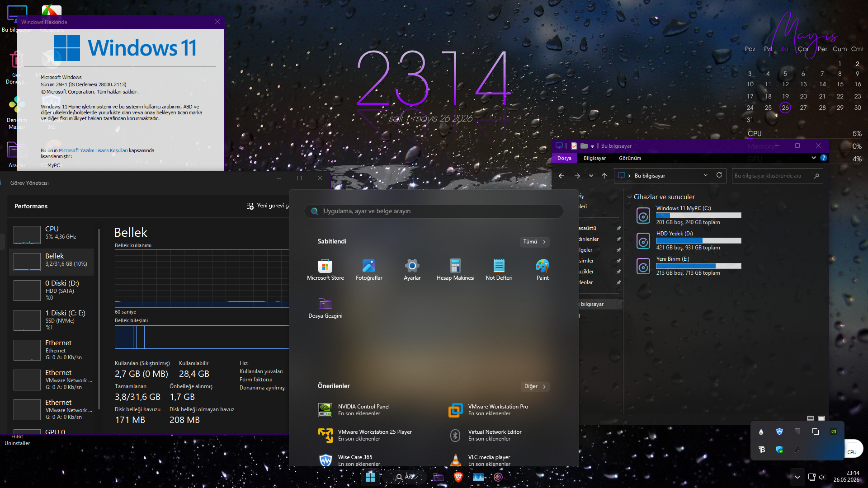Image resolution: width=868 pixels, height=488 pixels.
Task: Collapse hidden tray icons chevron
Action: 797,477
